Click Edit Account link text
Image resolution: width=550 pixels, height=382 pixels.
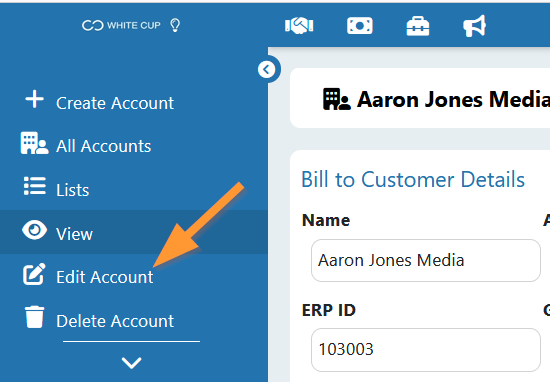click(105, 277)
